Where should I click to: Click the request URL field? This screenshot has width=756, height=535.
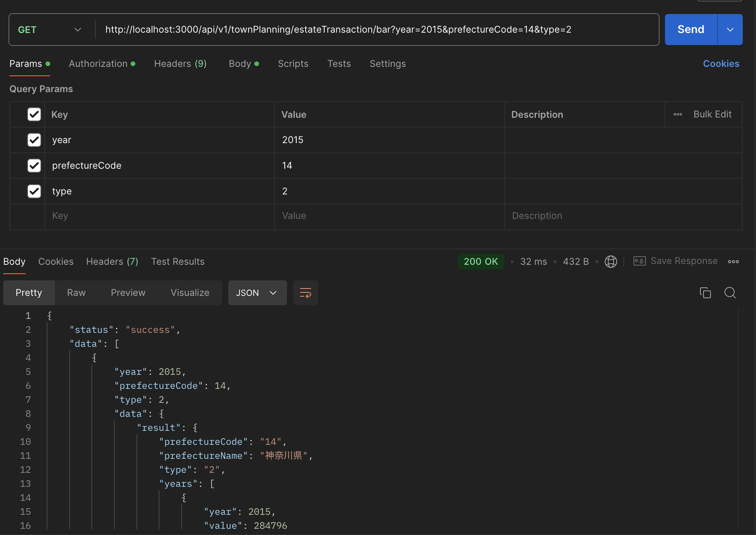point(377,30)
